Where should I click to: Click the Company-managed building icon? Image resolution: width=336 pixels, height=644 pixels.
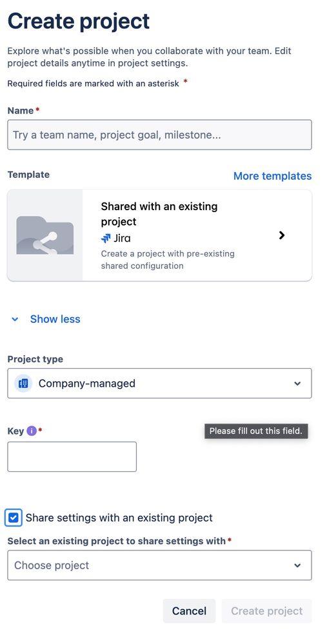[x=23, y=383]
